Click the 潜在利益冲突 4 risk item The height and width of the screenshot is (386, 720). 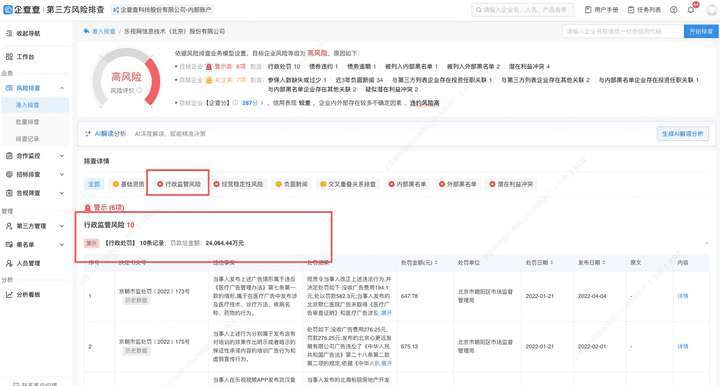(529, 67)
